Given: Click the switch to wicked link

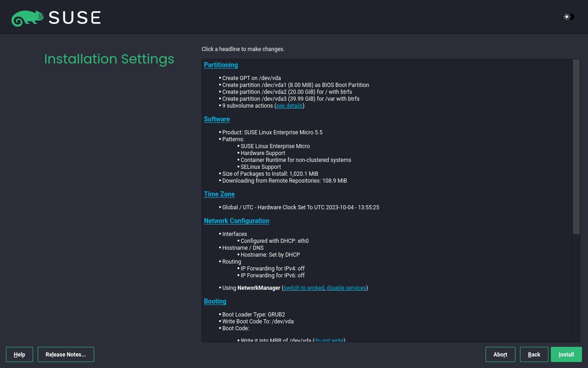Looking at the screenshot, I should pyautogui.click(x=304, y=288).
